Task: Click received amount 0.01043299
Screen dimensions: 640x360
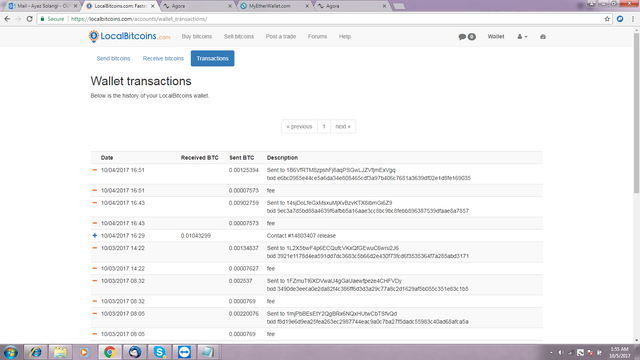Action: (196, 236)
